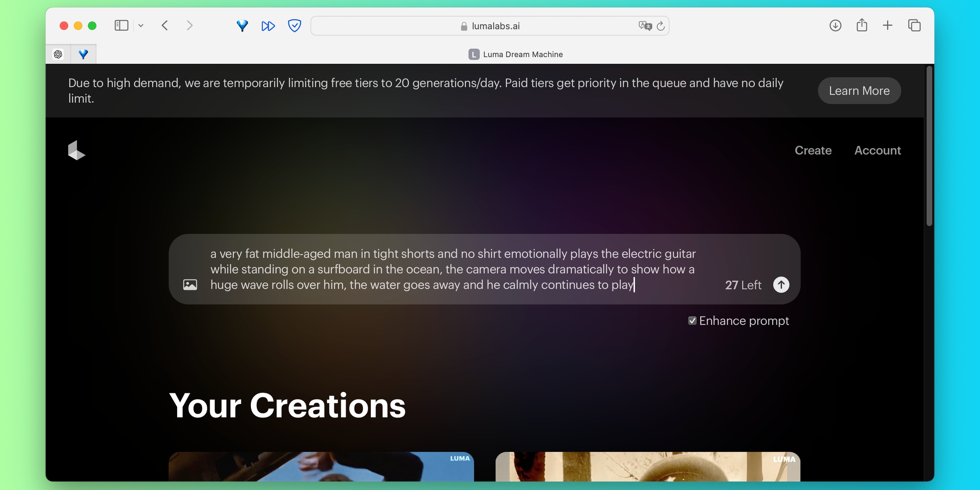Open the Safari downloads icon
This screenshot has height=490, width=980.
point(835,26)
